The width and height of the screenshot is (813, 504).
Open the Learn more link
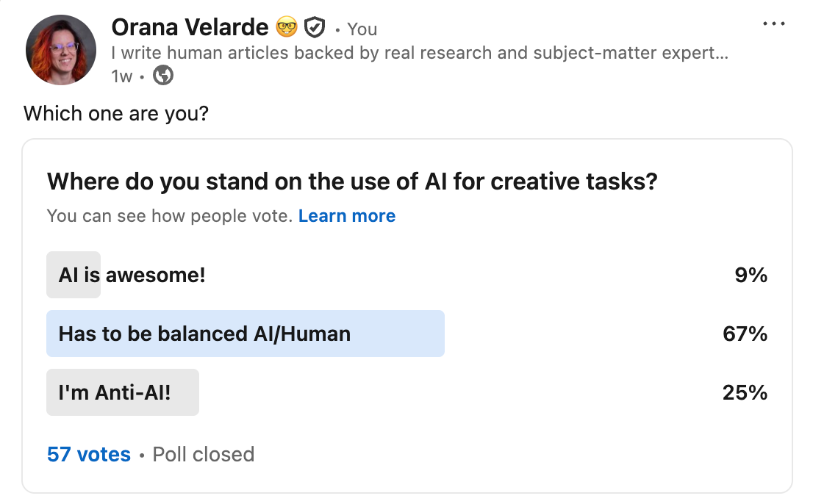coord(347,216)
